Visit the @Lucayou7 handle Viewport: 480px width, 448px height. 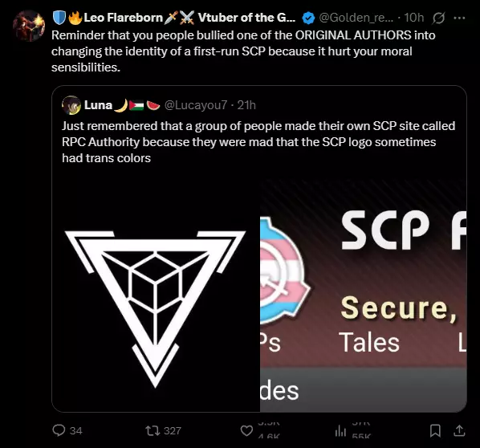[196, 105]
